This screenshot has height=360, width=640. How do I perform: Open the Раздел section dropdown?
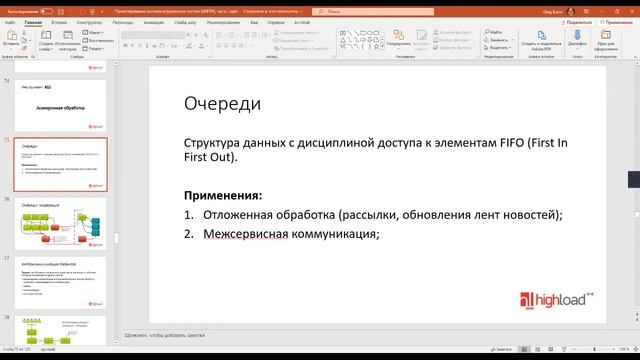[x=93, y=49]
